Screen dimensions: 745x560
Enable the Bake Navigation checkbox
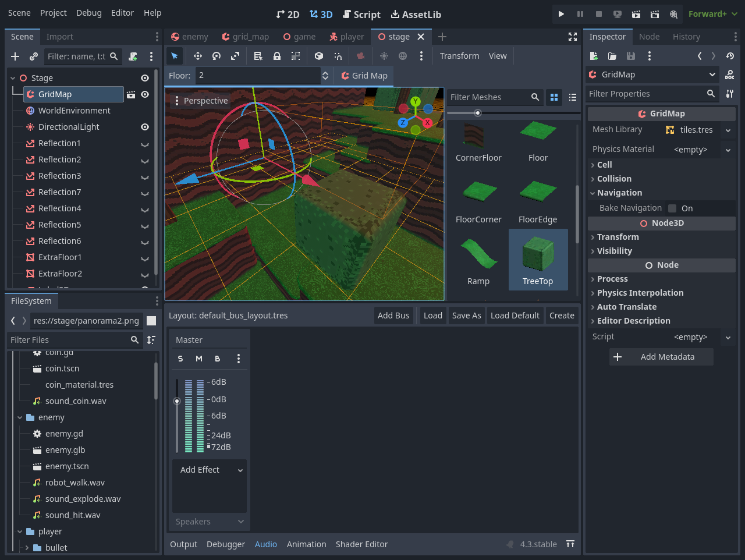tap(672, 208)
